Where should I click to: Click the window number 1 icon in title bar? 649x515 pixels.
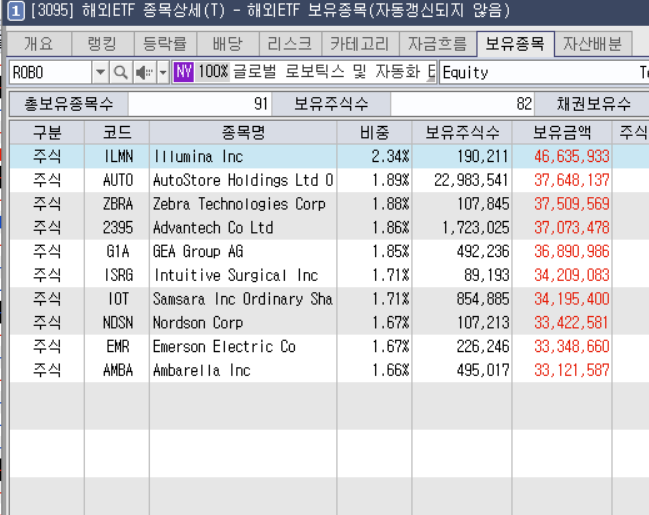pyautogui.click(x=16, y=10)
